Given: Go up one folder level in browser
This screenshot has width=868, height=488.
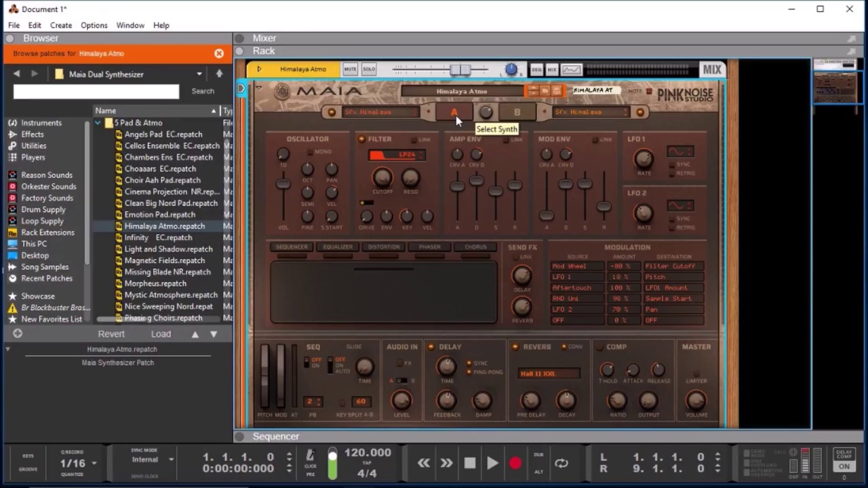Looking at the screenshot, I should point(219,74).
